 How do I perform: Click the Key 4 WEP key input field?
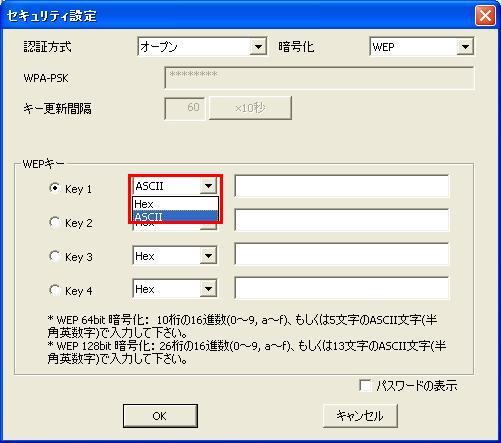(342, 288)
